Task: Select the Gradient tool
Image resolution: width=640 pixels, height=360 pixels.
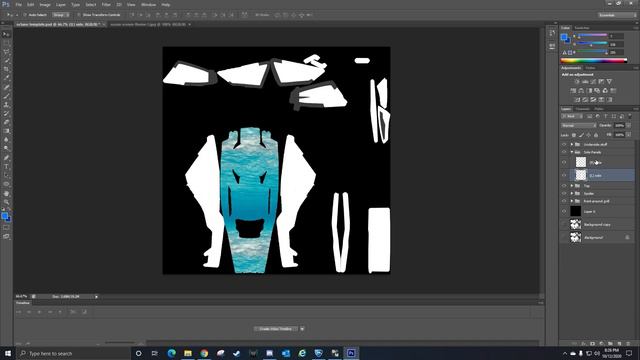Action: coord(6,131)
